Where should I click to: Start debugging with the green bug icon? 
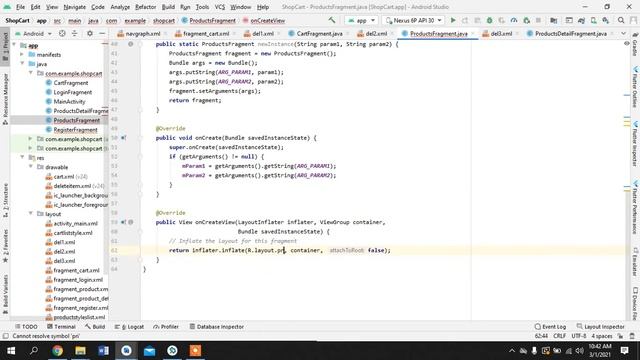(489, 20)
